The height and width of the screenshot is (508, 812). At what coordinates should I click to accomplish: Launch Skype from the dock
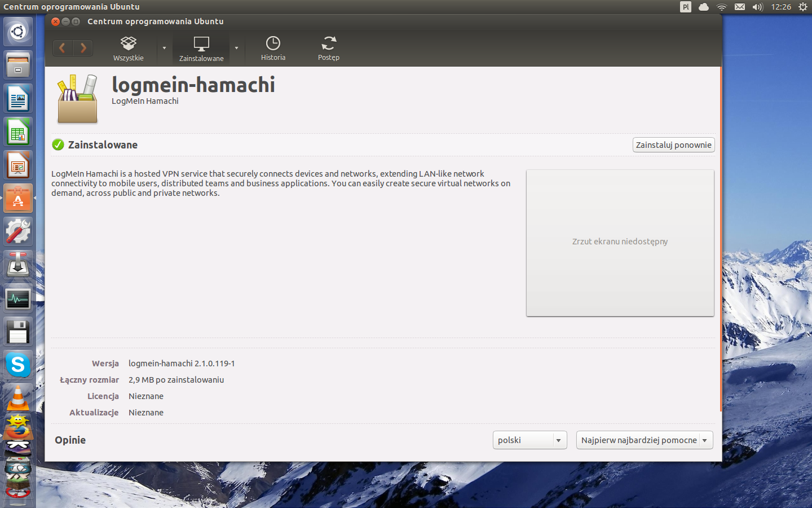click(x=17, y=365)
